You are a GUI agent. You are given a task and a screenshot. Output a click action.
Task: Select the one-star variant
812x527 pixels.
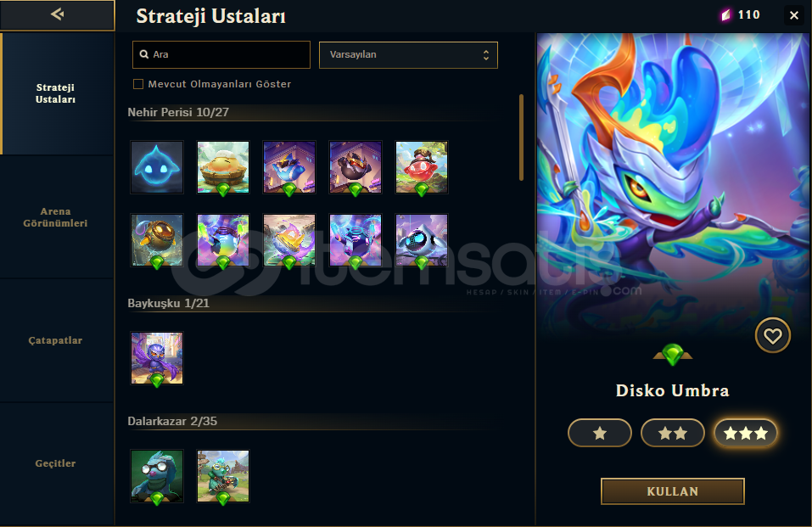coord(600,433)
